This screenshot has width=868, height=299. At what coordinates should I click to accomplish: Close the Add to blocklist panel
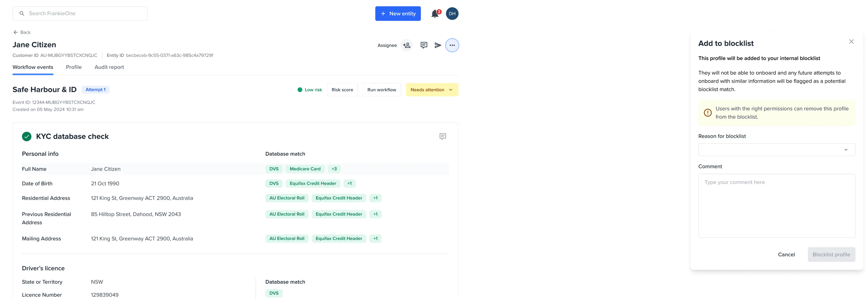tap(851, 41)
